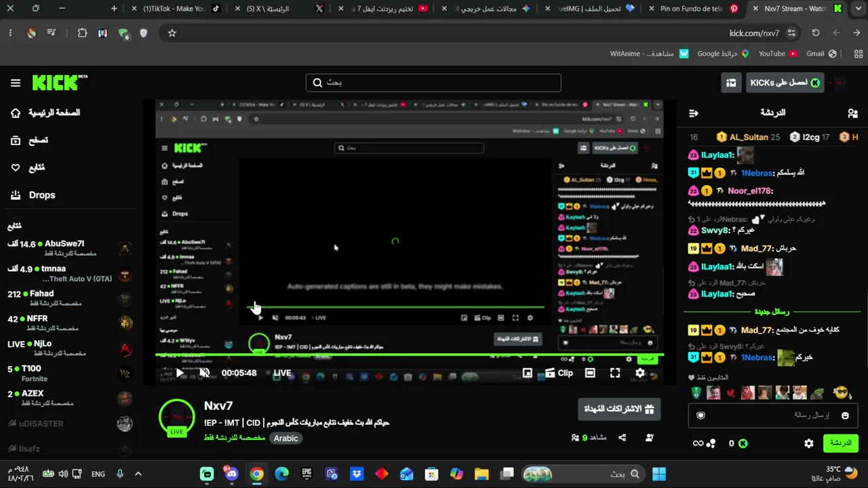868x488 pixels.
Task: Click the chat-only category link (مخصصة للدردشة فقط)
Action: [x=235, y=439]
